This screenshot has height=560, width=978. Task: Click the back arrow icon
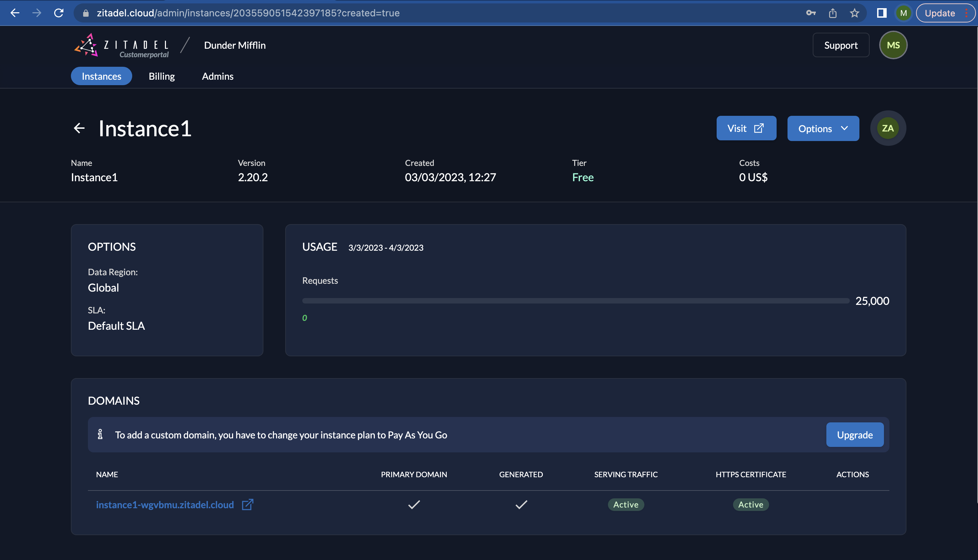coord(79,128)
